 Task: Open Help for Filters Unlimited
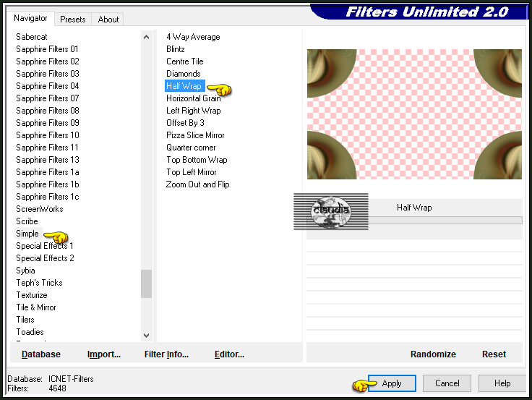pos(502,383)
